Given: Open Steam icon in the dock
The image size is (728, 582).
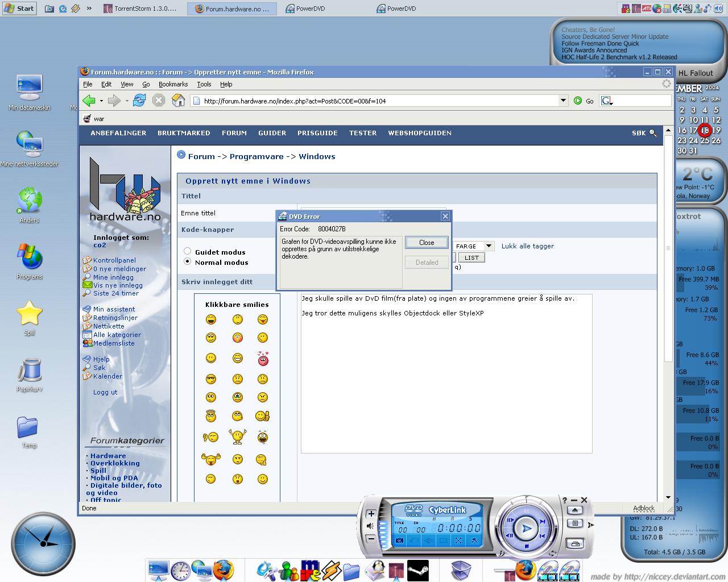Looking at the screenshot, I should coord(417,570).
